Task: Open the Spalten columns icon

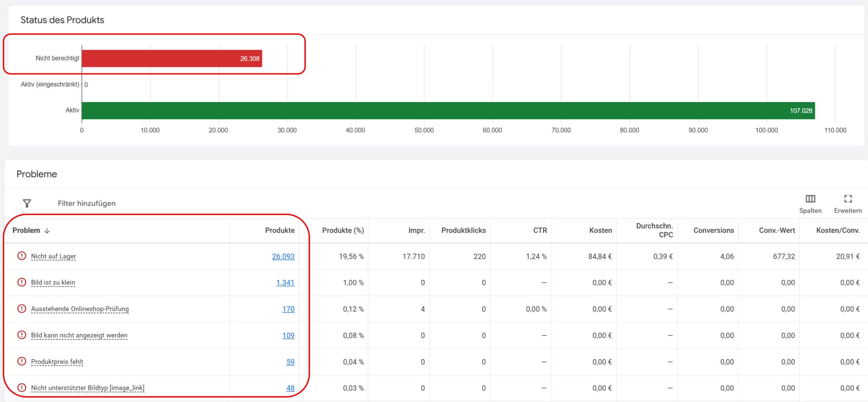Action: [x=810, y=199]
